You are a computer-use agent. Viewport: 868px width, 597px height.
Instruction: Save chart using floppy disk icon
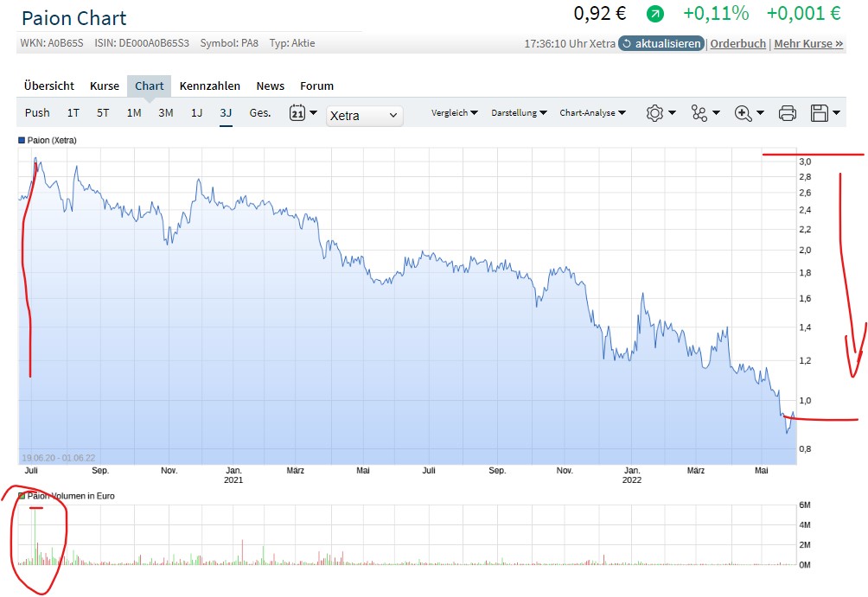[x=820, y=113]
